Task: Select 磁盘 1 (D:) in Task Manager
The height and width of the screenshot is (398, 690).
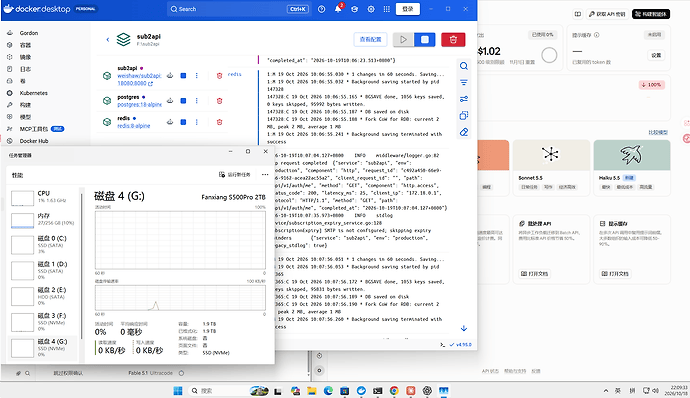Action: (x=43, y=270)
